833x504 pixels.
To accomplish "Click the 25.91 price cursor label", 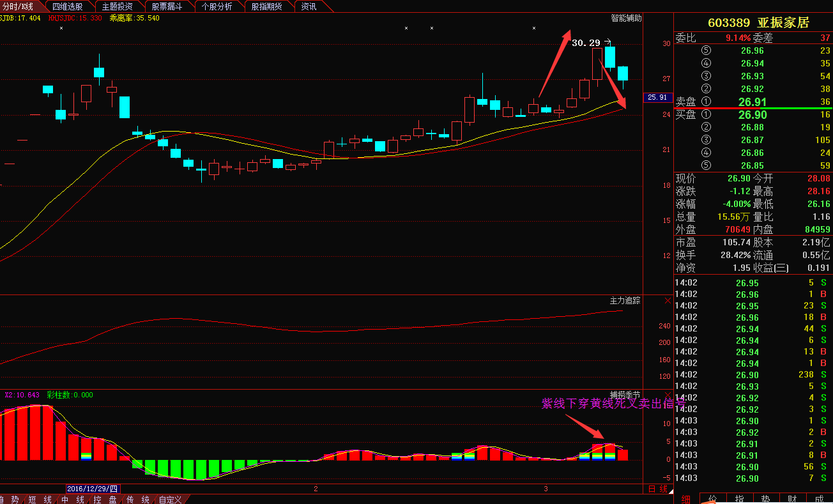I will 657,97.
